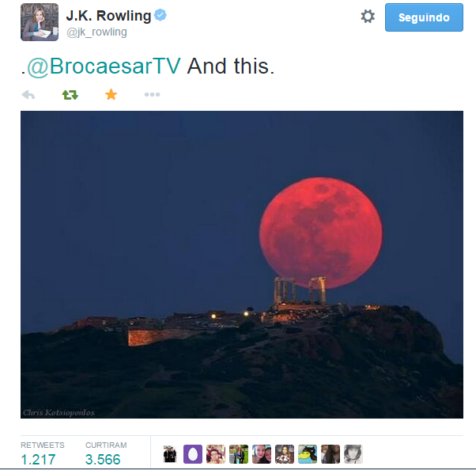The image size is (476, 470).
Task: Click the green cartoon duck avatar
Action: (x=308, y=454)
